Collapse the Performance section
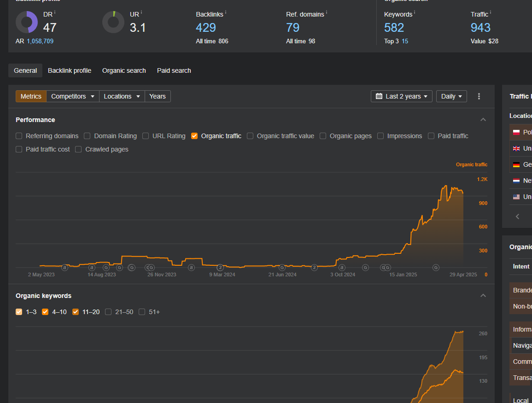 [483, 120]
